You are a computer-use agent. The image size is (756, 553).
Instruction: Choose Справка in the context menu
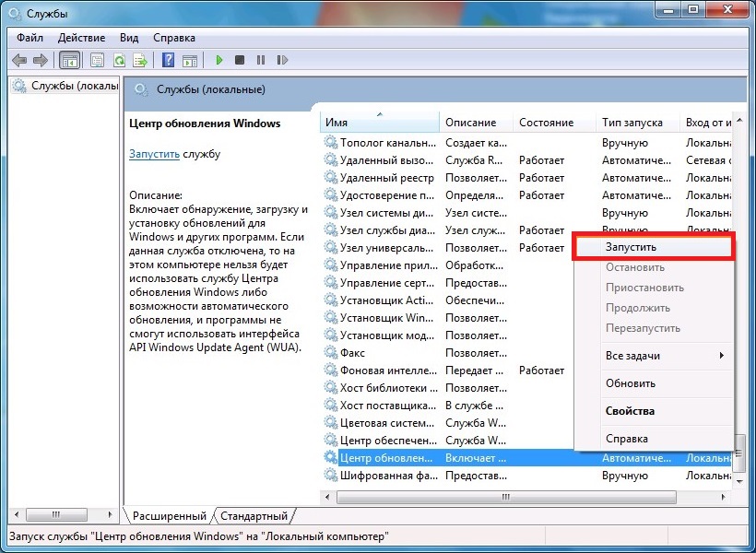tap(654, 439)
